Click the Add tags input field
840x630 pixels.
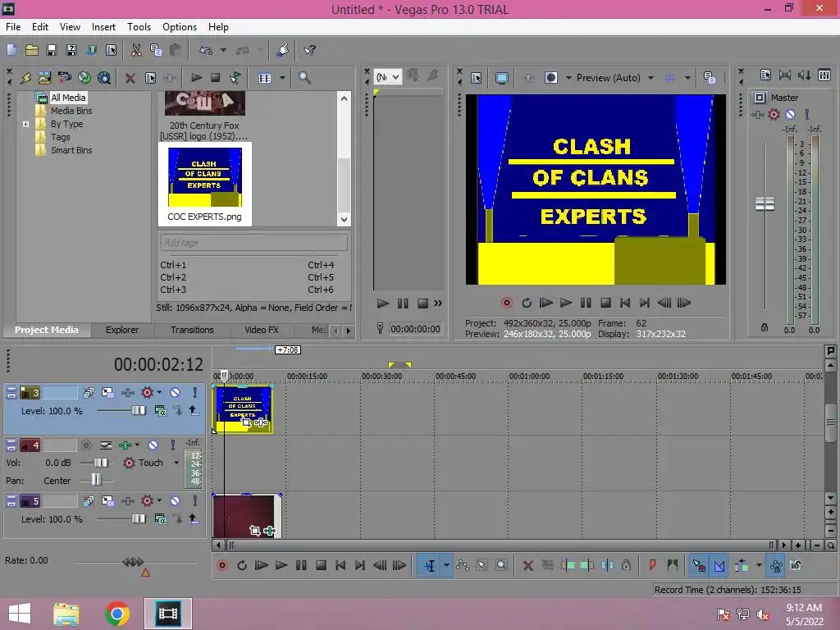[x=254, y=243]
